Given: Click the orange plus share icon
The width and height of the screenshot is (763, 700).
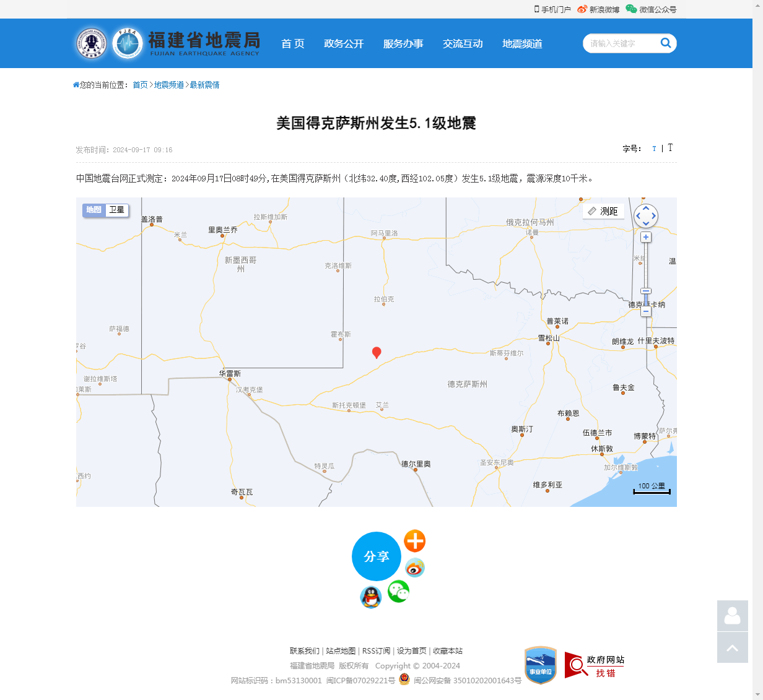Looking at the screenshot, I should click(414, 541).
